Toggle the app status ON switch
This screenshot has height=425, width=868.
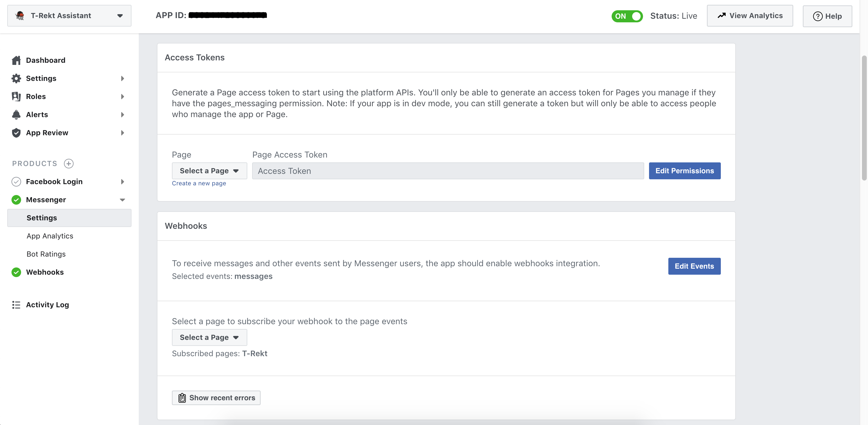click(x=627, y=16)
